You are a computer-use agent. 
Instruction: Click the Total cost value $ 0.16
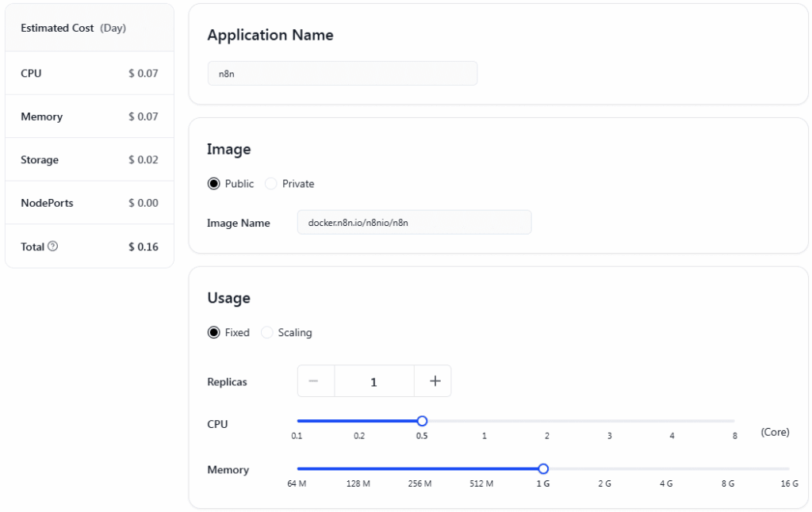(144, 247)
